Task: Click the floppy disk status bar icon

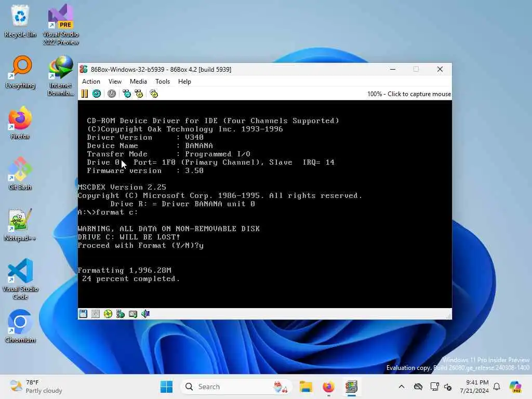Action: pos(83,314)
